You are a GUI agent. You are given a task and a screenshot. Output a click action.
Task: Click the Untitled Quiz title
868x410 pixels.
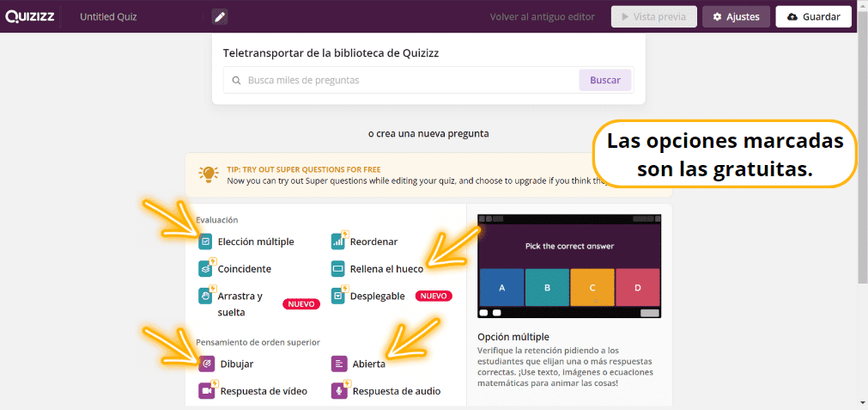[x=108, y=16]
